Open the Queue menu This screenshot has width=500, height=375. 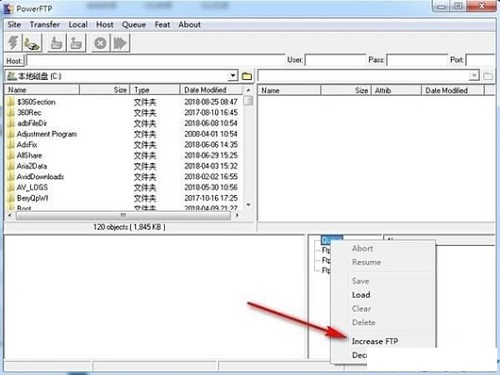(x=134, y=25)
